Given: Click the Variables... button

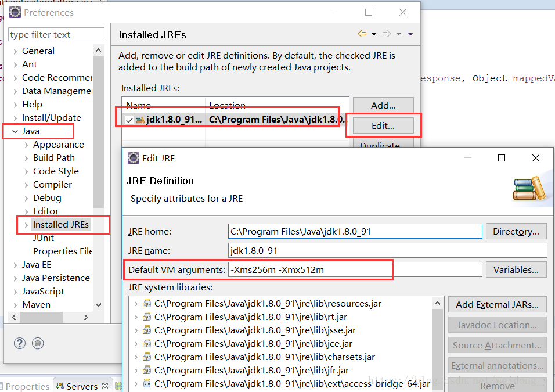Looking at the screenshot, I should [x=516, y=270].
